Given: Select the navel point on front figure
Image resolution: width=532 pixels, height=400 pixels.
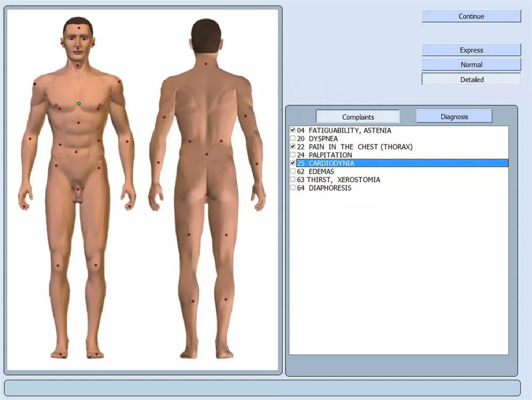Looking at the screenshot, I should tap(76, 152).
